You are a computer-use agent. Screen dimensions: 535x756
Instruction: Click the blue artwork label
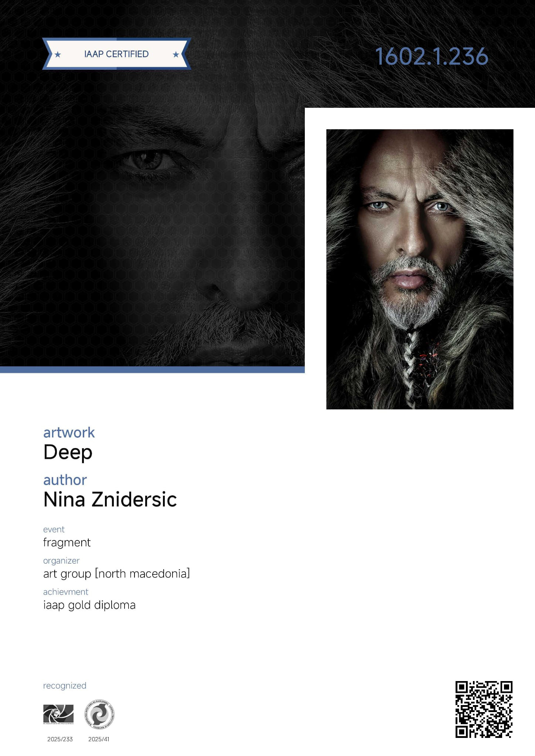click(69, 432)
